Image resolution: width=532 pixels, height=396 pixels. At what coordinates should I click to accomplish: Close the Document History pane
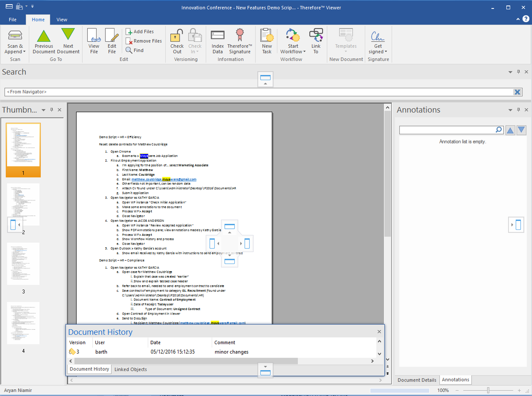[379, 332]
